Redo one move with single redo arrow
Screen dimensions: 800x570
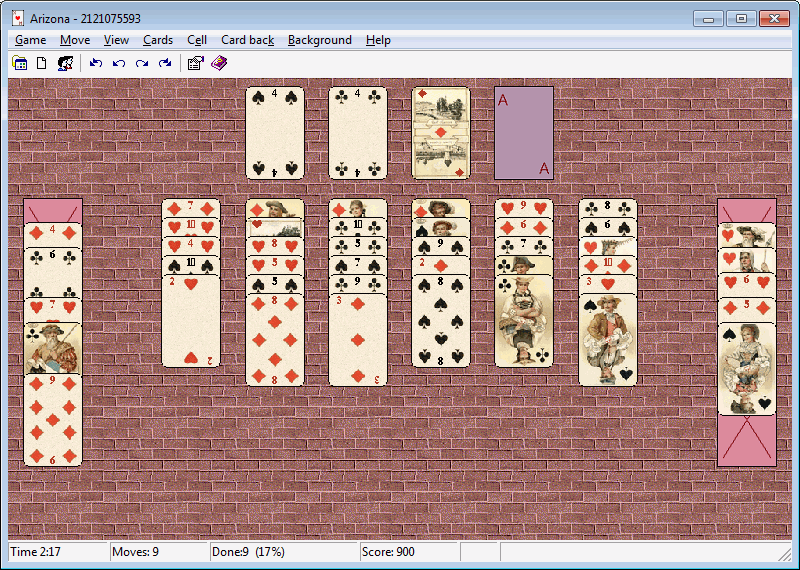tap(142, 63)
